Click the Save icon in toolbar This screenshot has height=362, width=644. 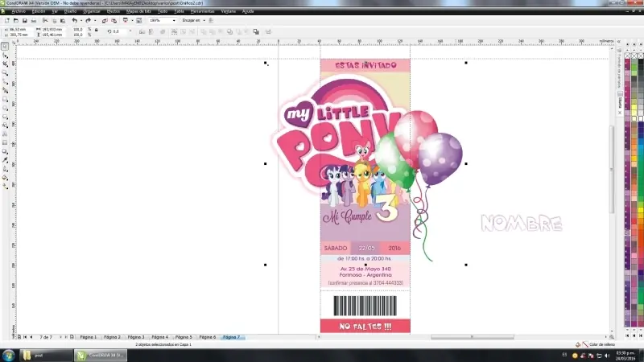pyautogui.click(x=25, y=20)
